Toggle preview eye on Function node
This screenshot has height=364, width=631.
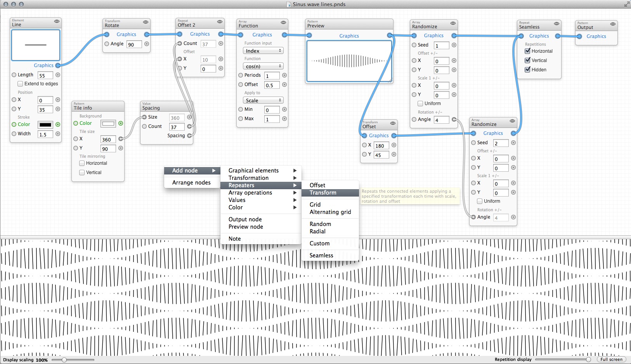click(x=283, y=22)
